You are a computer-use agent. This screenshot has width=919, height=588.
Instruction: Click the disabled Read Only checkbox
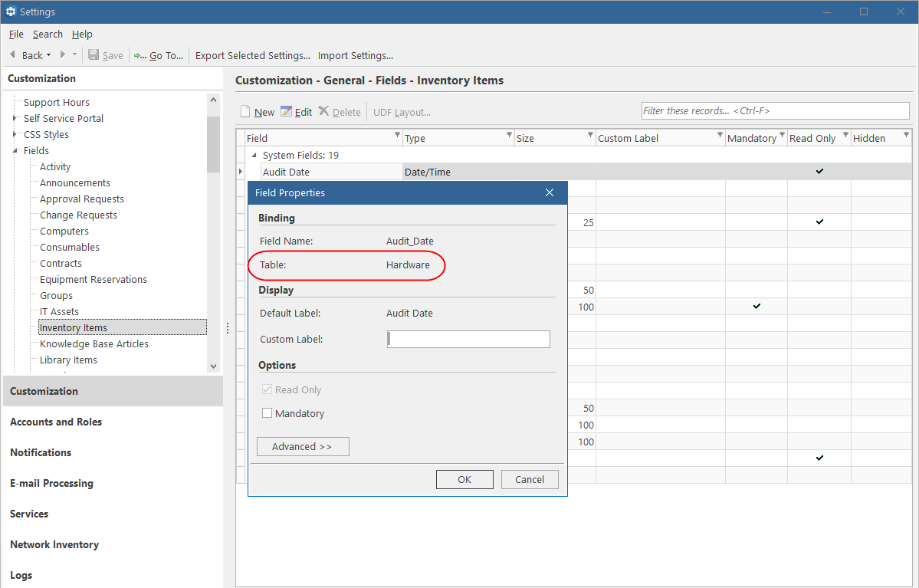click(x=267, y=389)
